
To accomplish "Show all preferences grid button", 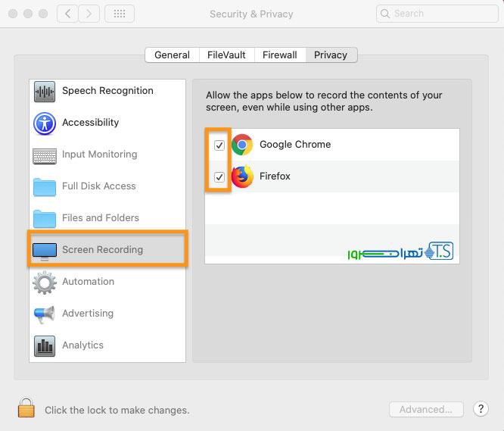I will coord(120,14).
